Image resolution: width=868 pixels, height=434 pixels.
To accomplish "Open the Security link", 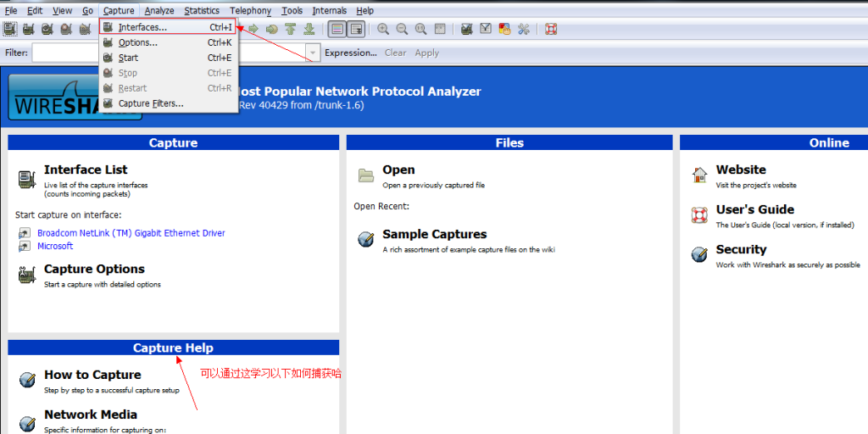I will [x=741, y=249].
